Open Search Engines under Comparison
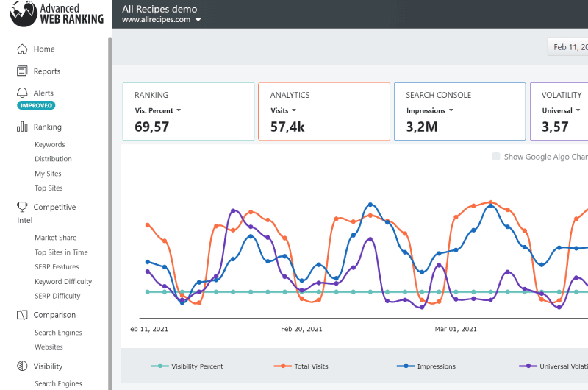588x390 pixels. point(58,333)
